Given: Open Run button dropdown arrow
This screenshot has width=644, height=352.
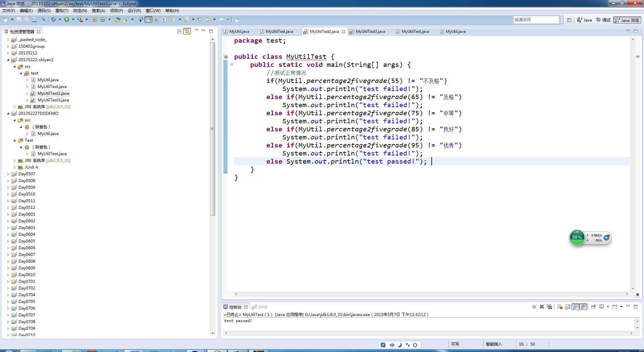Looking at the screenshot, I should pos(73,20).
